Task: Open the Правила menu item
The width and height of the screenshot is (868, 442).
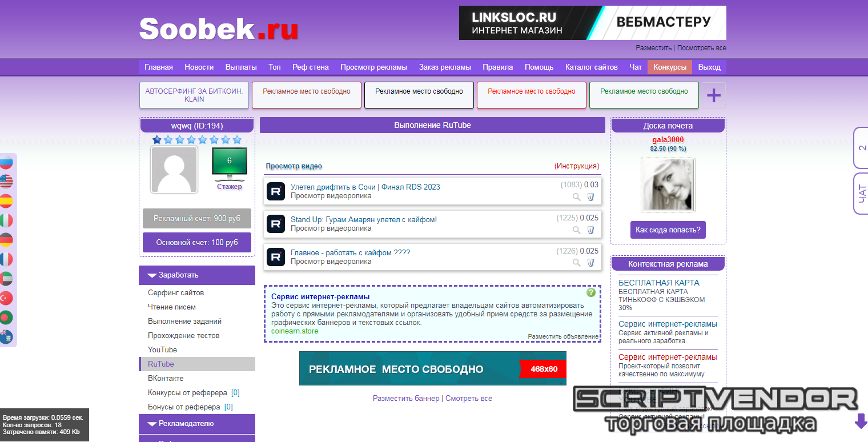Action: 498,67
